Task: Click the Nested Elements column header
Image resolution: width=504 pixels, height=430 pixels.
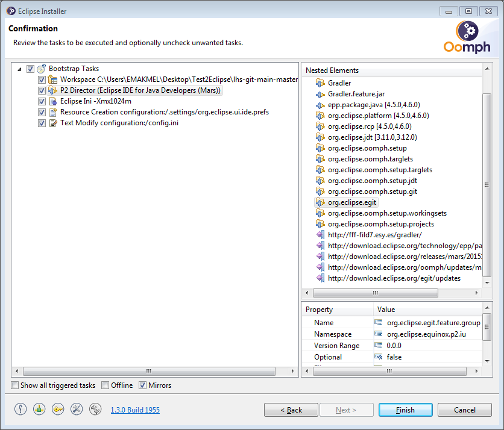Action: click(x=392, y=70)
